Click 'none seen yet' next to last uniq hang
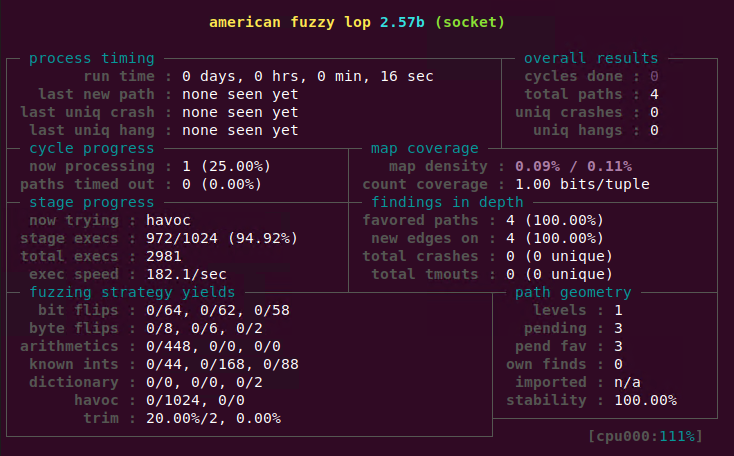This screenshot has width=734, height=456. point(240,131)
